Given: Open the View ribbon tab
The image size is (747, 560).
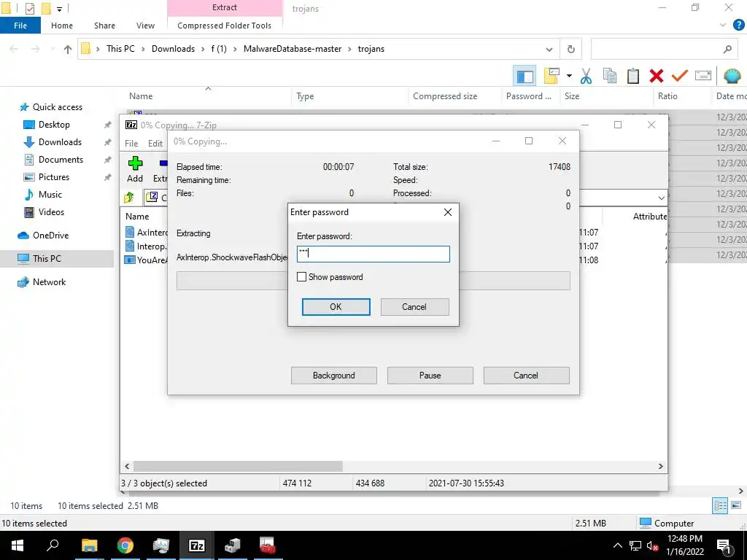Looking at the screenshot, I should point(145,26).
